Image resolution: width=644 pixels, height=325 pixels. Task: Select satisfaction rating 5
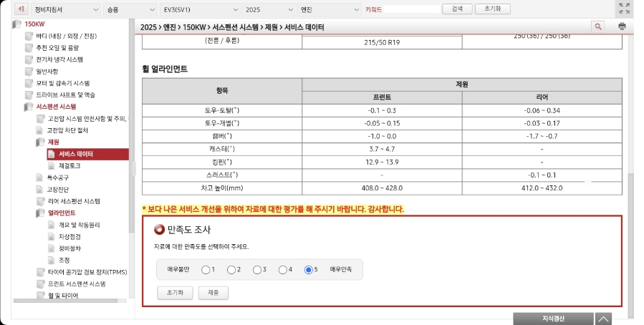(x=309, y=270)
